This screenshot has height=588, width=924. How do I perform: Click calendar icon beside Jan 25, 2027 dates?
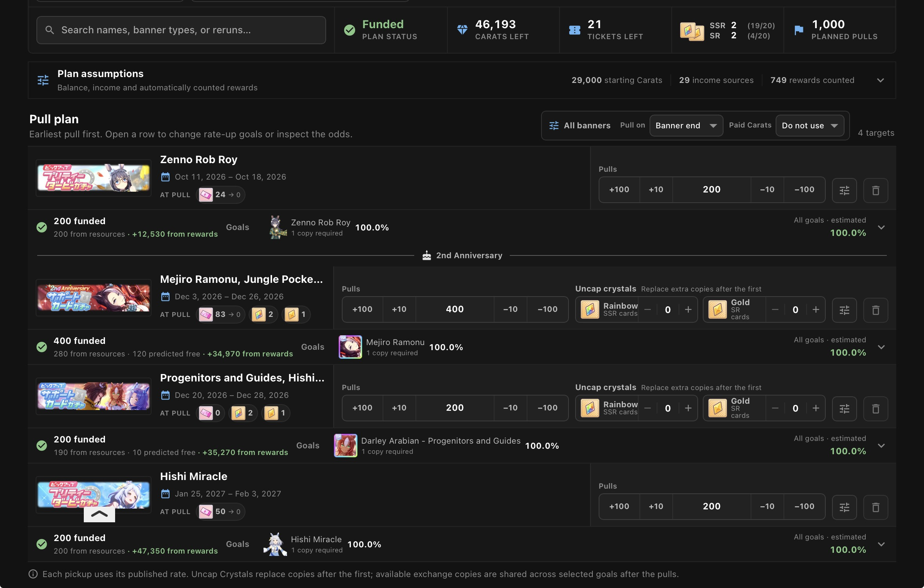(166, 494)
